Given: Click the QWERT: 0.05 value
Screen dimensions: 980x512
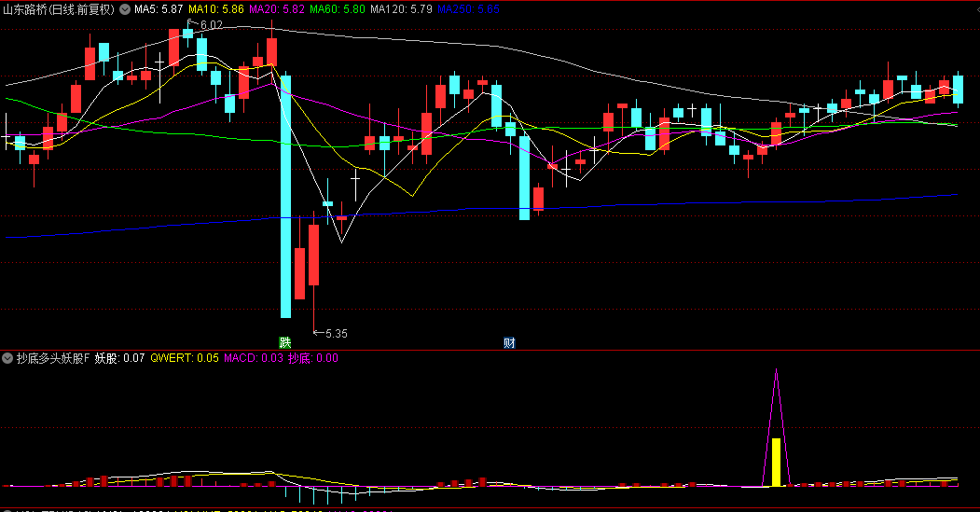Looking at the screenshot, I should [x=185, y=358].
